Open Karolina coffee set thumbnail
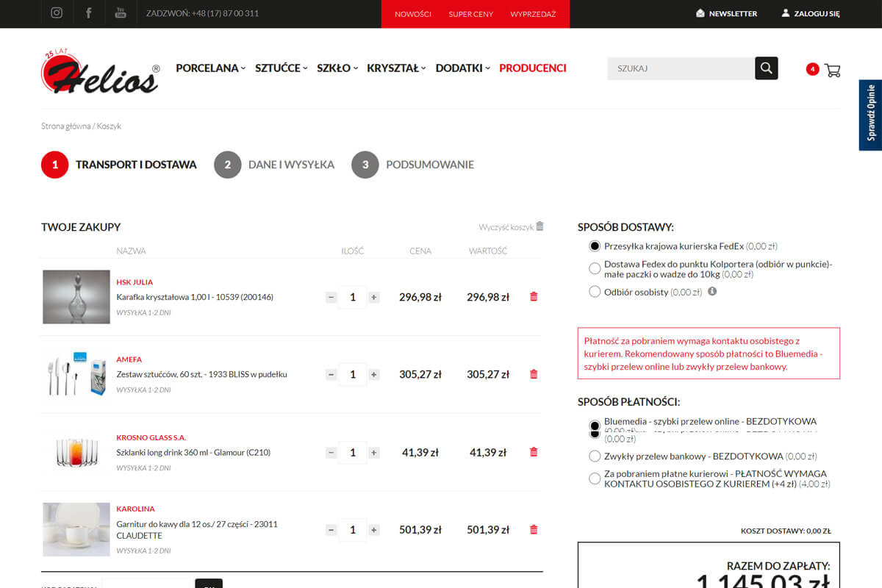This screenshot has width=882, height=588. [x=76, y=529]
